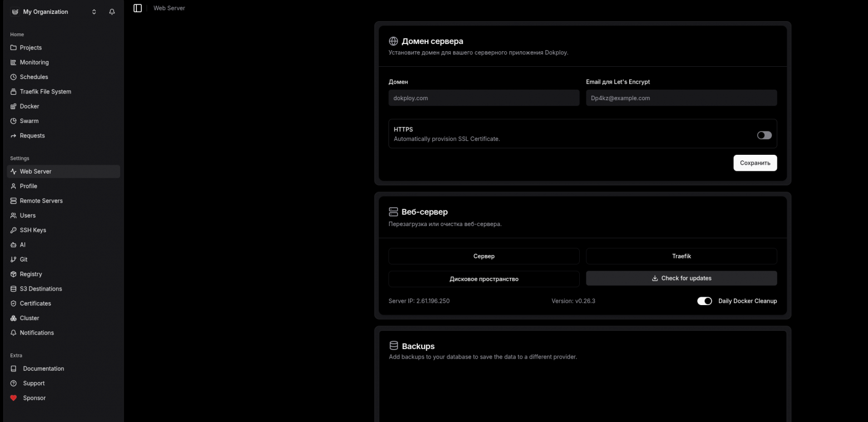Image resolution: width=868 pixels, height=422 pixels.
Task: Navigate to Projects in the sidebar
Action: click(x=32, y=47)
